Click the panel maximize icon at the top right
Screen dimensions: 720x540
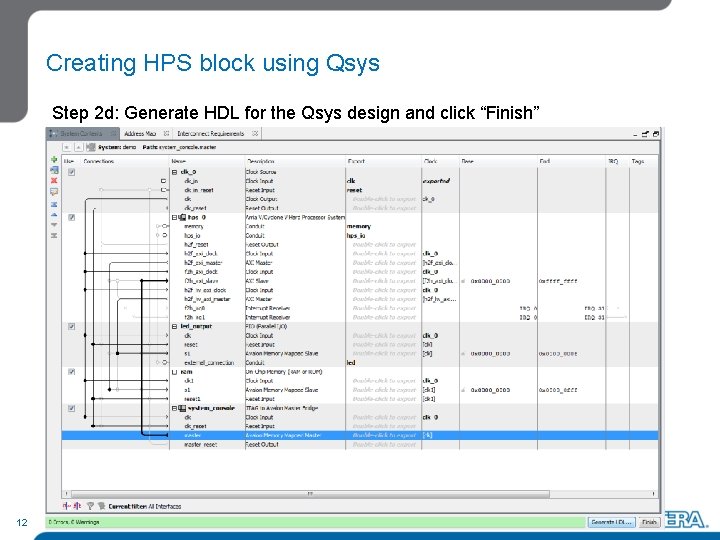coord(656,134)
